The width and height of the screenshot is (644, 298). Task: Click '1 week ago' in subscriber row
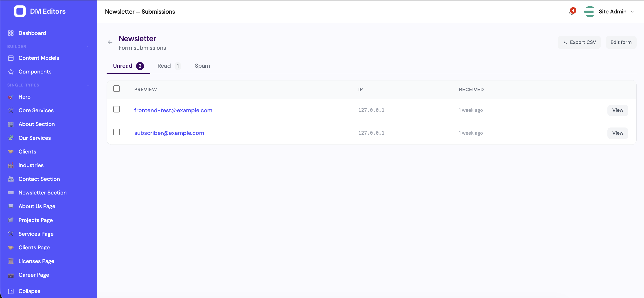point(471,133)
